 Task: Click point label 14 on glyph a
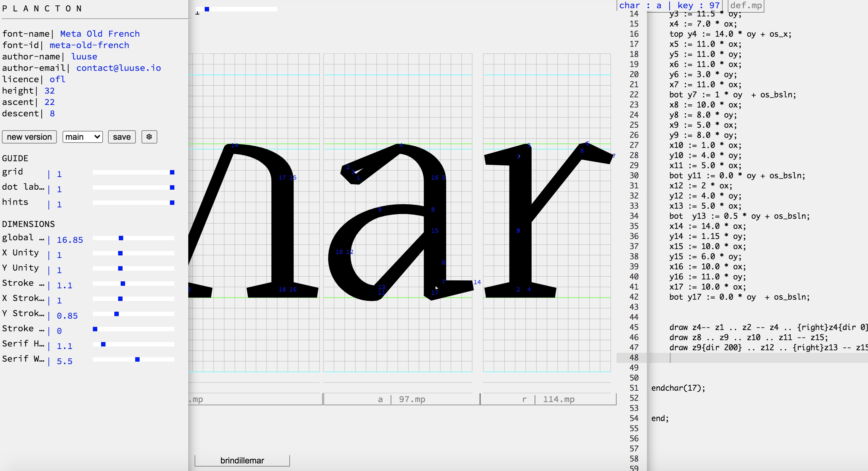(x=477, y=282)
